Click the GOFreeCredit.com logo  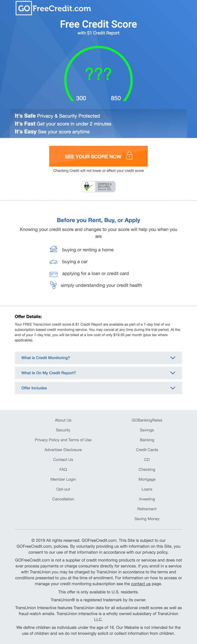click(53, 8)
